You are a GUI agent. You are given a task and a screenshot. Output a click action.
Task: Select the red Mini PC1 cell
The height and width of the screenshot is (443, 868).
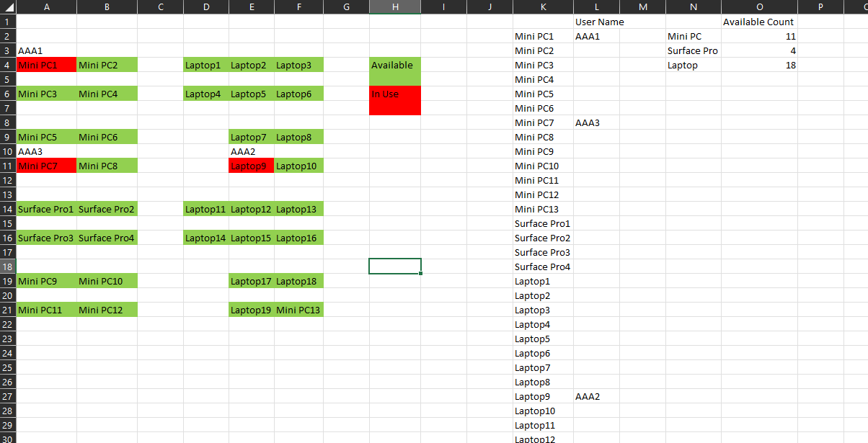coord(46,65)
